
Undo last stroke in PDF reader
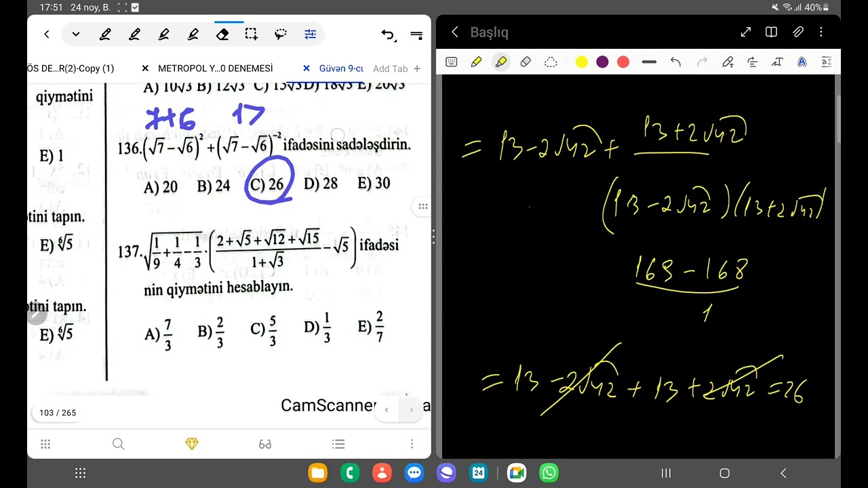point(387,34)
